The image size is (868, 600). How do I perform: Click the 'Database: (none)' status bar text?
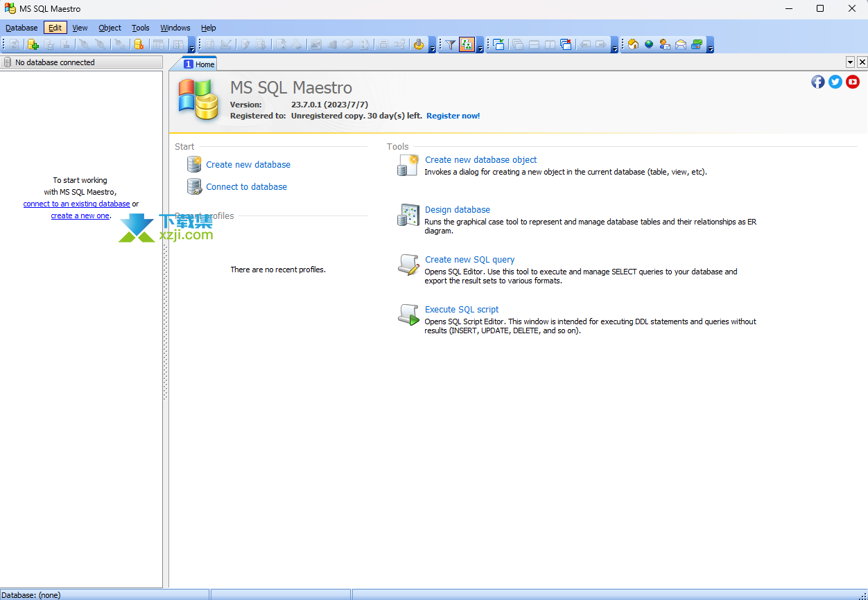[31, 594]
